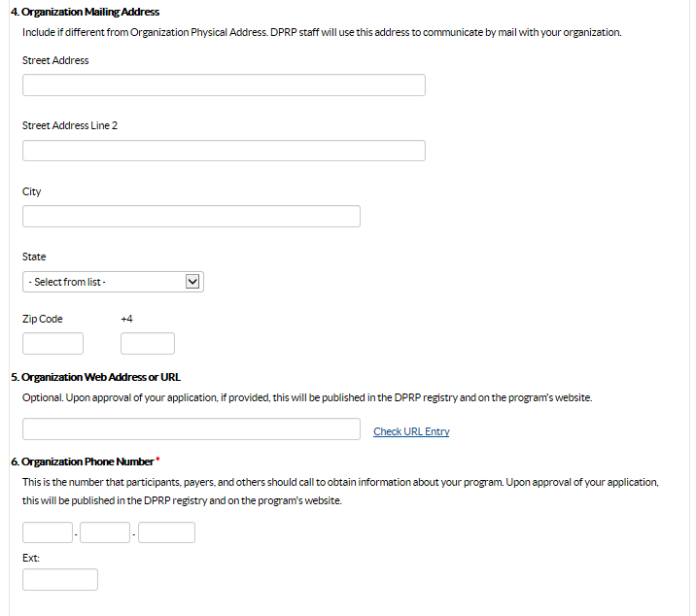Click the Zip Code label text
Screen dimensions: 696x616
click(x=43, y=319)
